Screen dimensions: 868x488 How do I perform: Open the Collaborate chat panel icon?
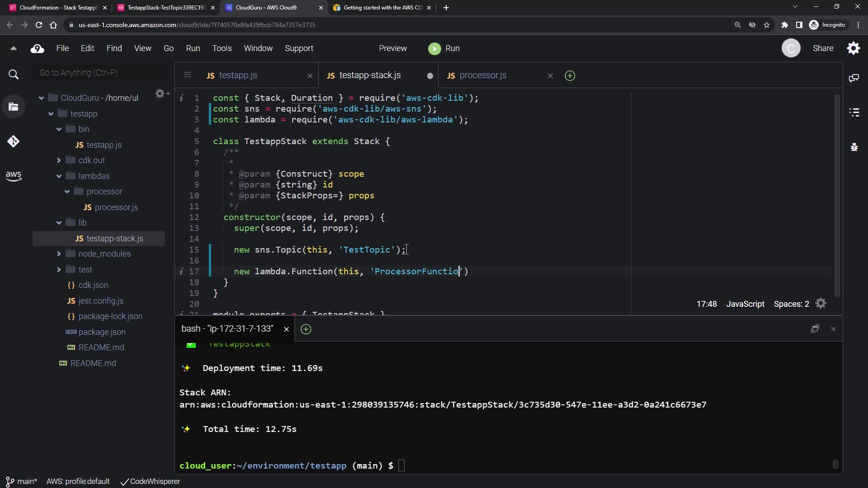(x=854, y=78)
